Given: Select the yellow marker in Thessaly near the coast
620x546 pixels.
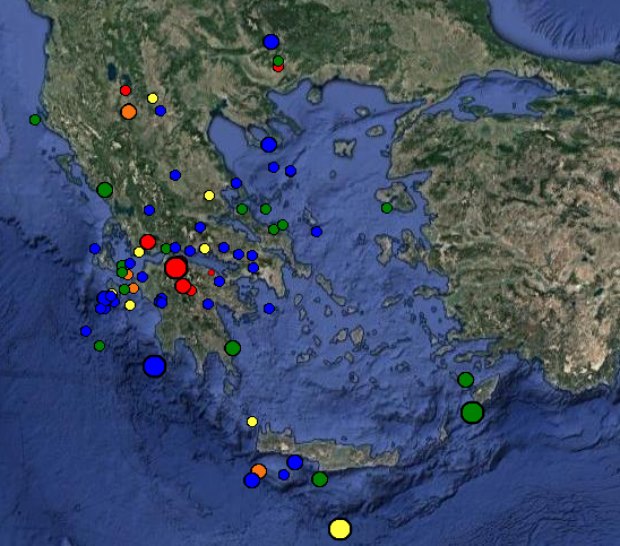Looking at the screenshot, I should pyautogui.click(x=209, y=195).
